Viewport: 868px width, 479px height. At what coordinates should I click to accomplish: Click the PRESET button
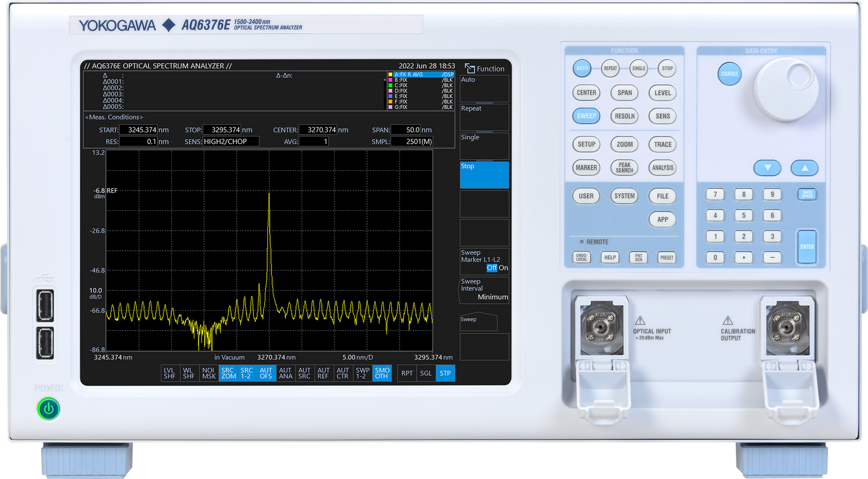pyautogui.click(x=667, y=257)
